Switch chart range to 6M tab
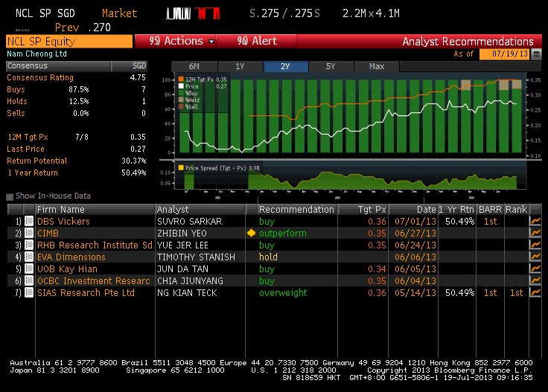Image resolution: width=548 pixels, height=392 pixels. coord(194,66)
